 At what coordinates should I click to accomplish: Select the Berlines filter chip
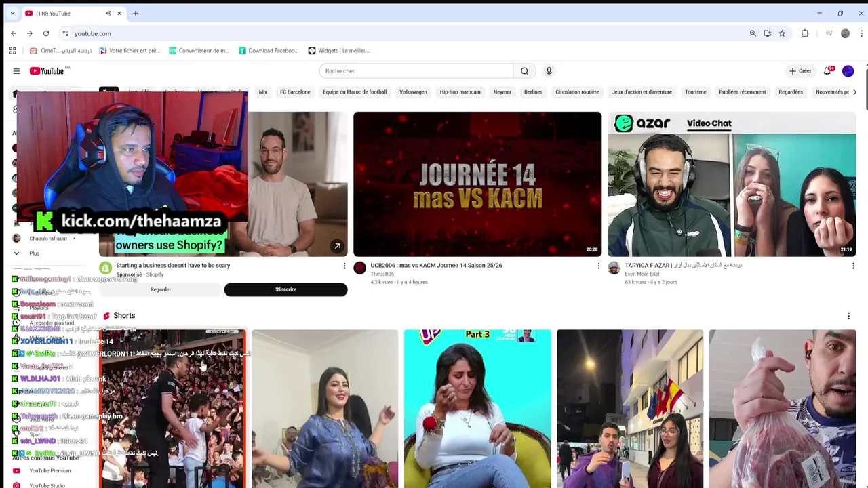533,92
